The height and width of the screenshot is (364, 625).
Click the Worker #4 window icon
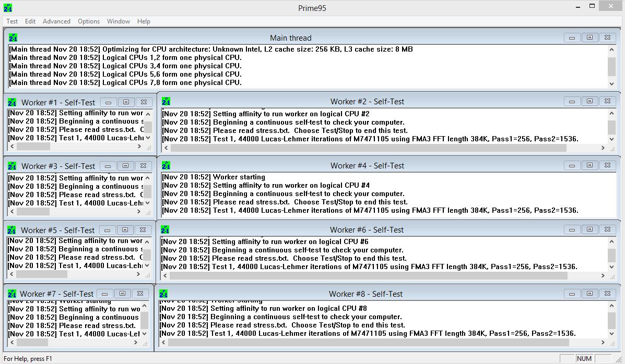click(166, 165)
